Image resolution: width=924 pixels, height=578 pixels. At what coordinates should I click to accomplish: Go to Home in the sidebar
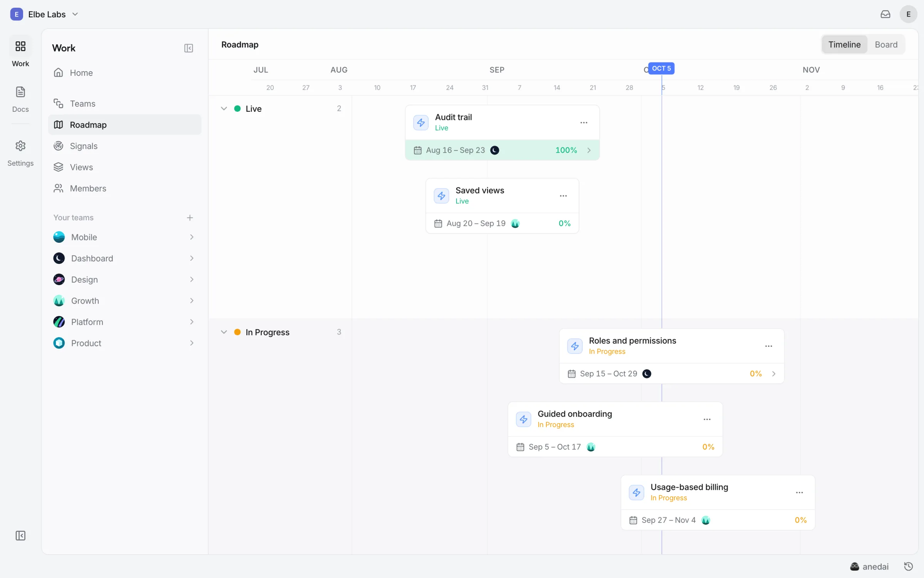click(x=125, y=73)
